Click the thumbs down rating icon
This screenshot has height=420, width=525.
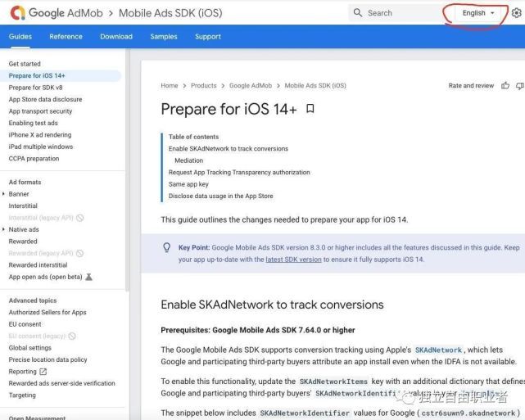[x=520, y=86]
